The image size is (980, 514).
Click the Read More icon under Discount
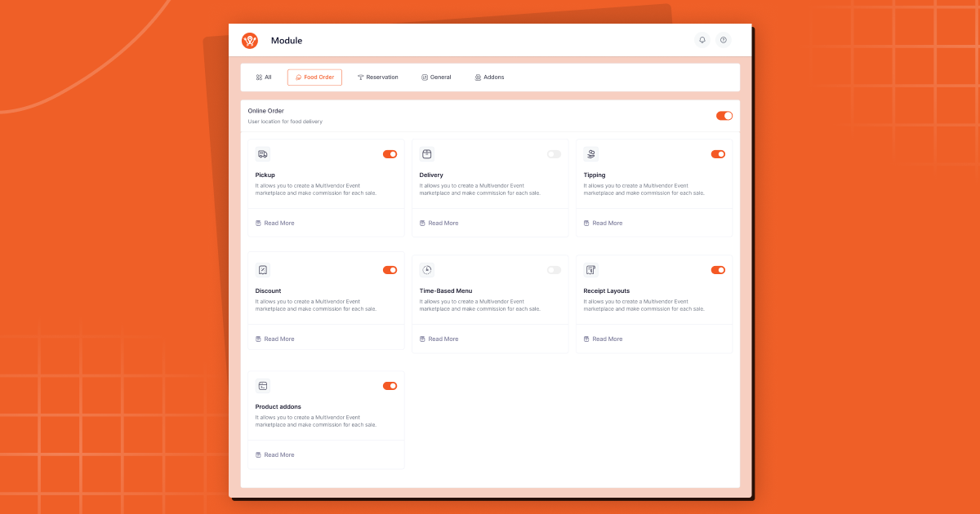click(258, 339)
